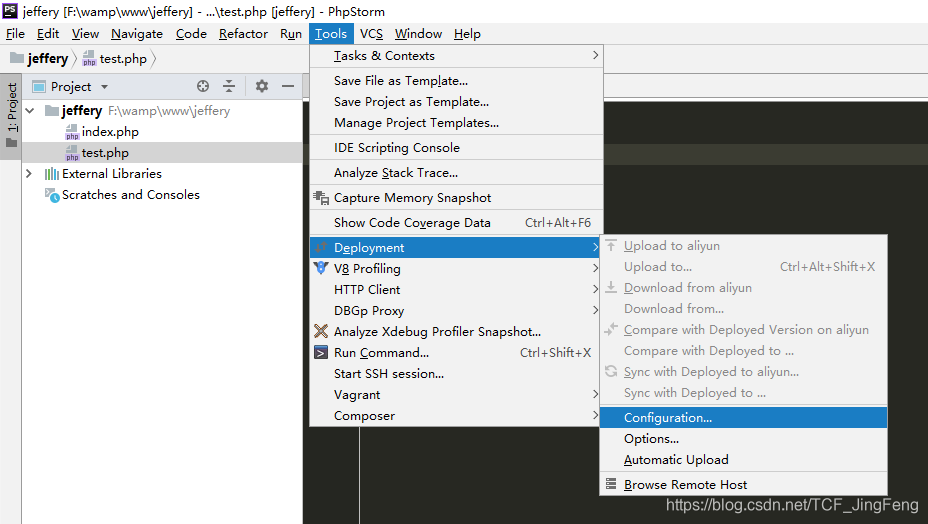This screenshot has height=524, width=928.
Task: Select Save Project as Template...
Action: coord(456,101)
